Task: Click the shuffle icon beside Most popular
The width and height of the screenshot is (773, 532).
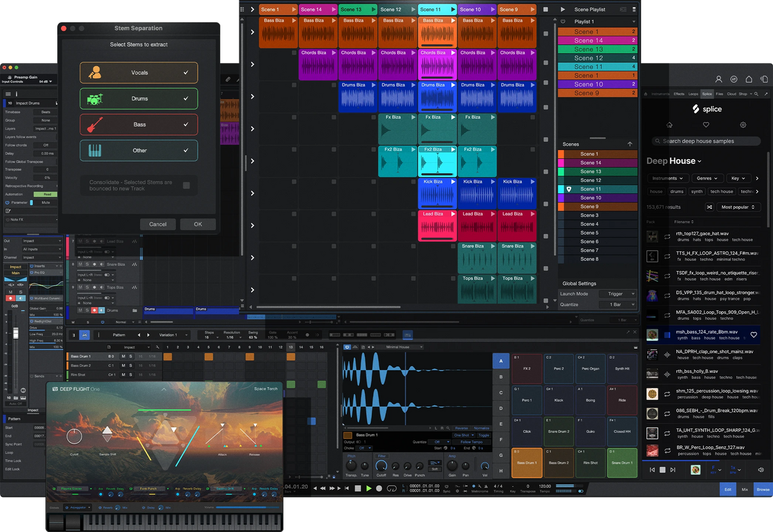Action: pyautogui.click(x=711, y=207)
